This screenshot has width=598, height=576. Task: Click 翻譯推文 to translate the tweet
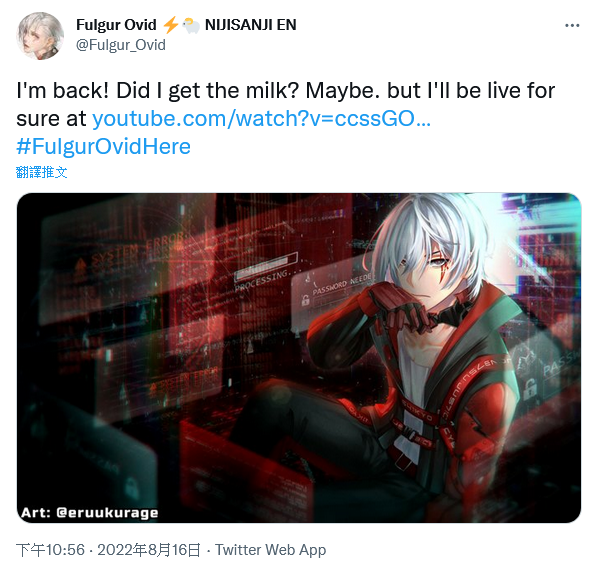click(42, 172)
